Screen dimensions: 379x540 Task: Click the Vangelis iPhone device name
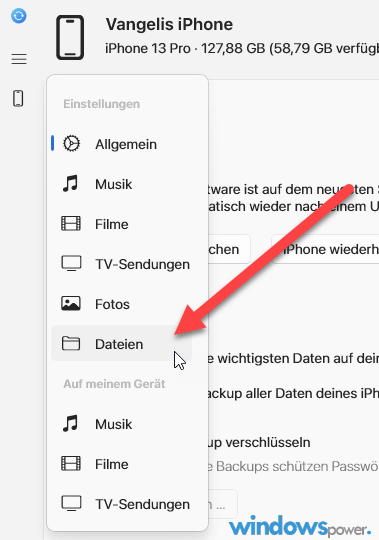coord(169,24)
